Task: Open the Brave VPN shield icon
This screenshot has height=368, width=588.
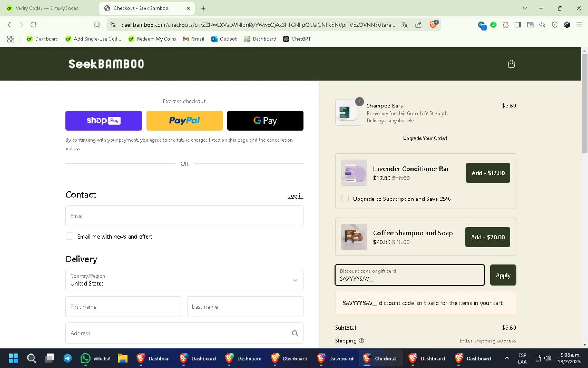Action: pyautogui.click(x=555, y=25)
